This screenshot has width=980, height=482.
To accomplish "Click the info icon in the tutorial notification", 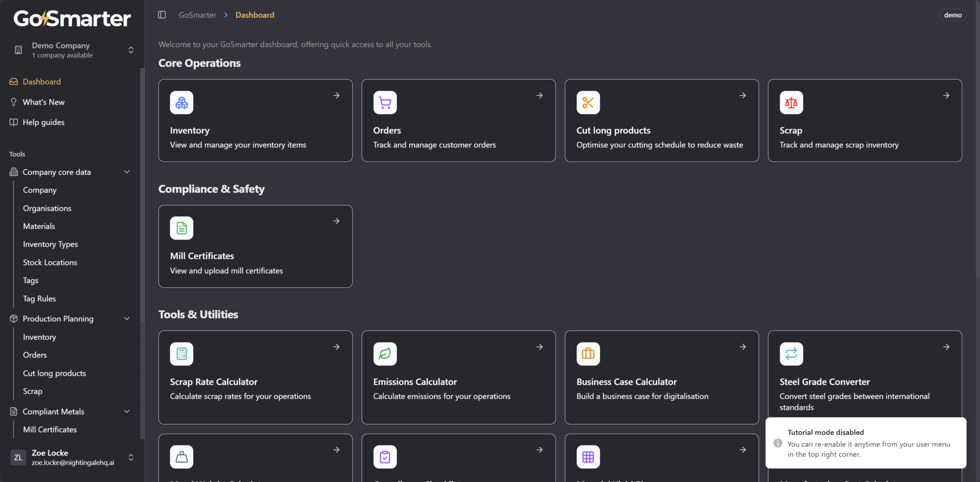I will (x=778, y=443).
